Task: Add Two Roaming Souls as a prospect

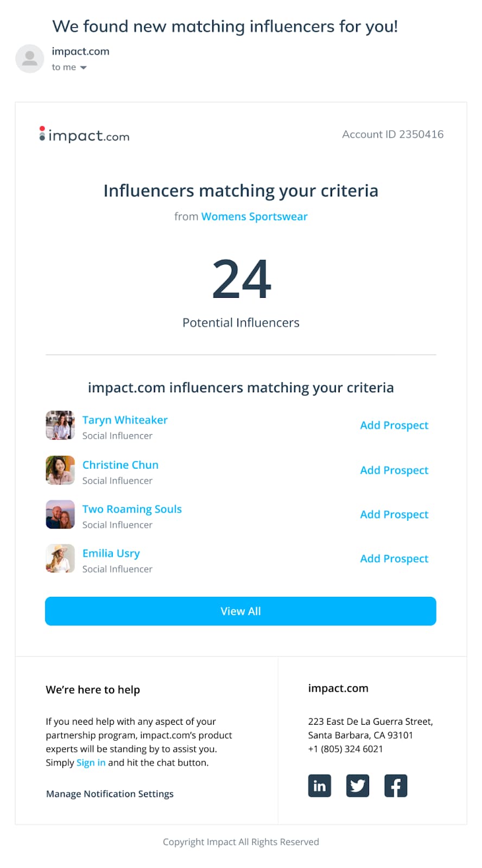Action: (x=394, y=514)
